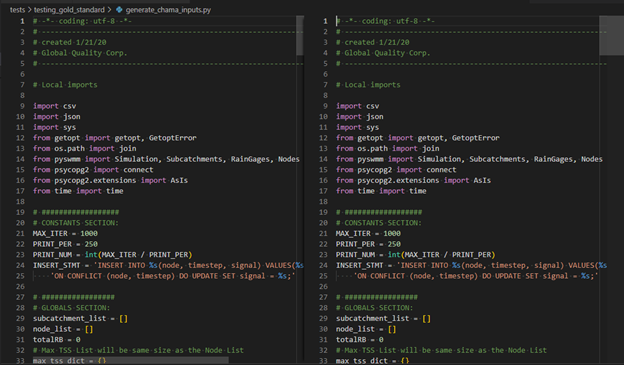Click 'from time import time' in right pane
624x365 pixels.
tap(381, 191)
